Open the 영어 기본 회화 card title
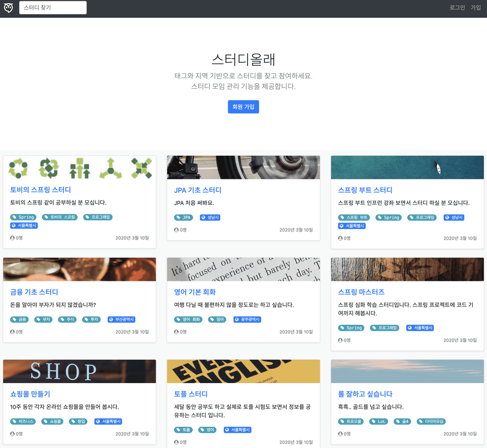 click(x=195, y=292)
